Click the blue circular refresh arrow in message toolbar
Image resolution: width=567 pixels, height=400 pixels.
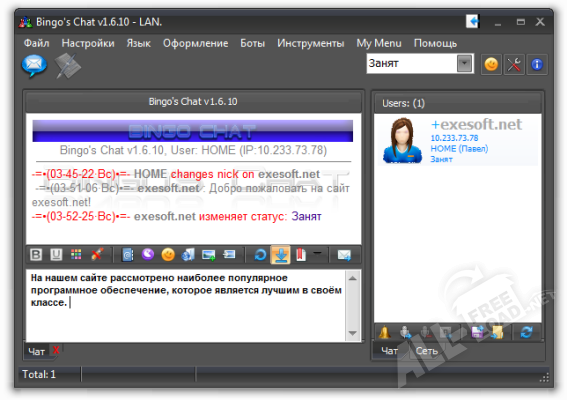pyautogui.click(x=260, y=255)
